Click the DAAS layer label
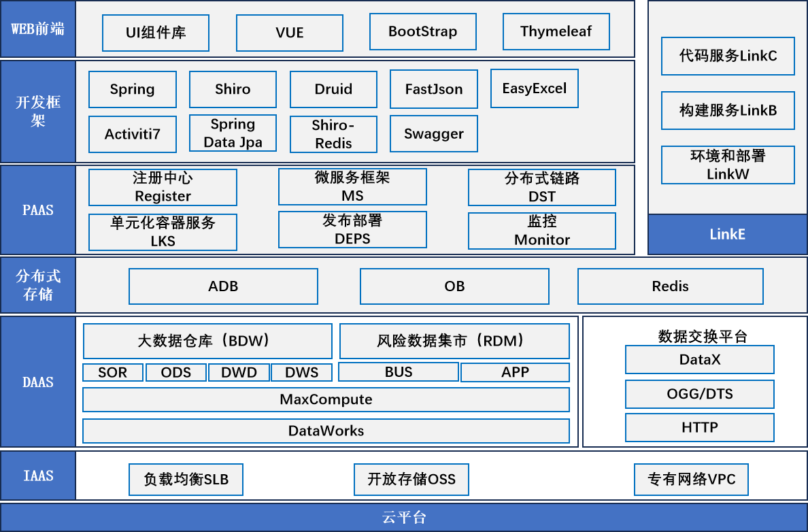808x532 pixels. [38, 382]
